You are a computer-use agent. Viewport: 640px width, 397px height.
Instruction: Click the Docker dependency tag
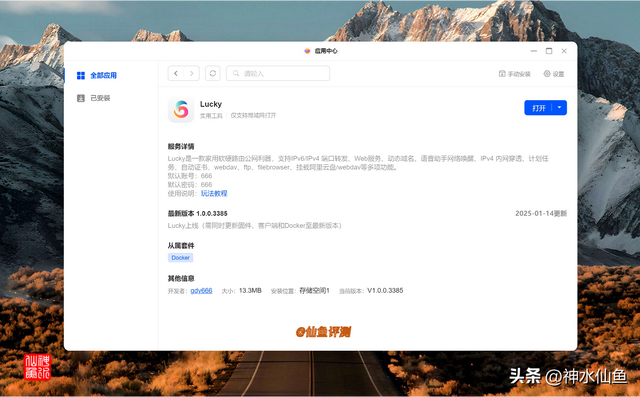click(x=180, y=257)
